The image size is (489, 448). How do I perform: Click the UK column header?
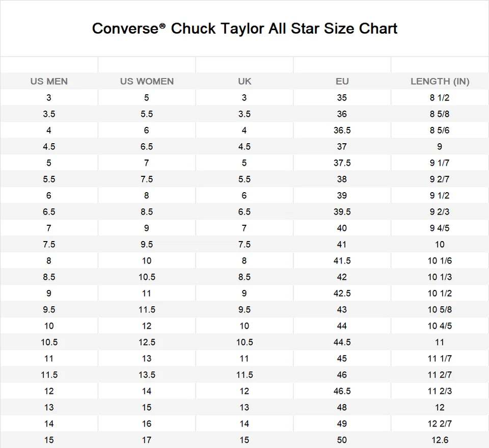[244, 82]
